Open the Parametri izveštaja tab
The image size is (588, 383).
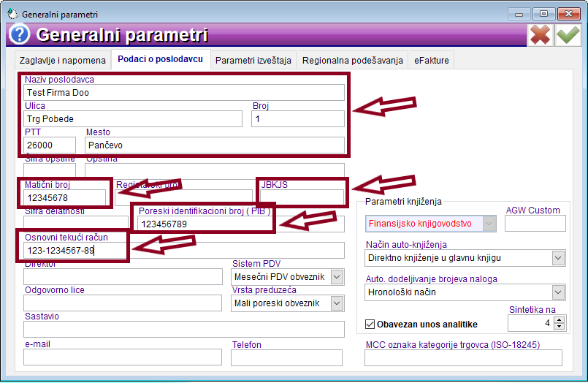click(253, 60)
